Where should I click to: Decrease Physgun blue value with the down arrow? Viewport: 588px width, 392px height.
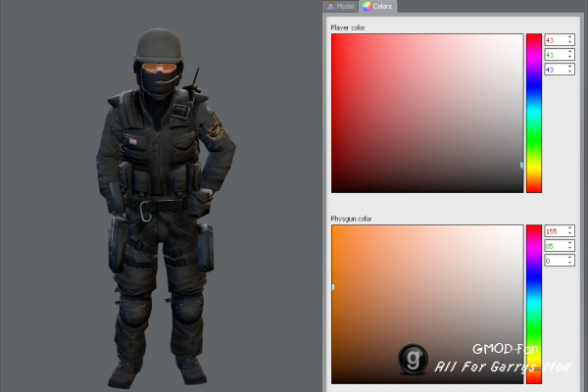pos(570,263)
